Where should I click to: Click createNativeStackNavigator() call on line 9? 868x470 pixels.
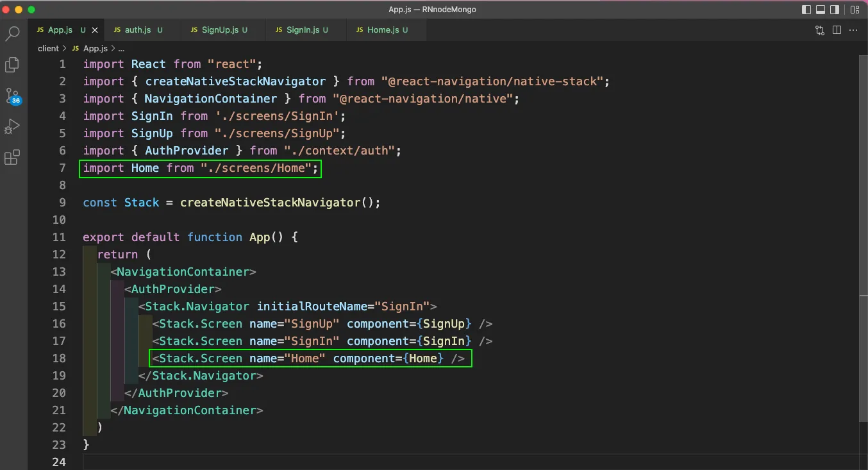click(x=276, y=203)
